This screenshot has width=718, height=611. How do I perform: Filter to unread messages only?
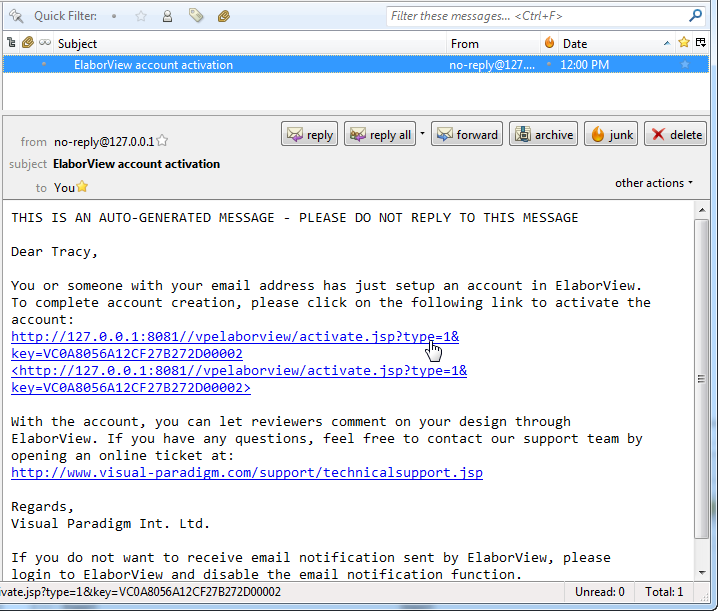tap(114, 16)
